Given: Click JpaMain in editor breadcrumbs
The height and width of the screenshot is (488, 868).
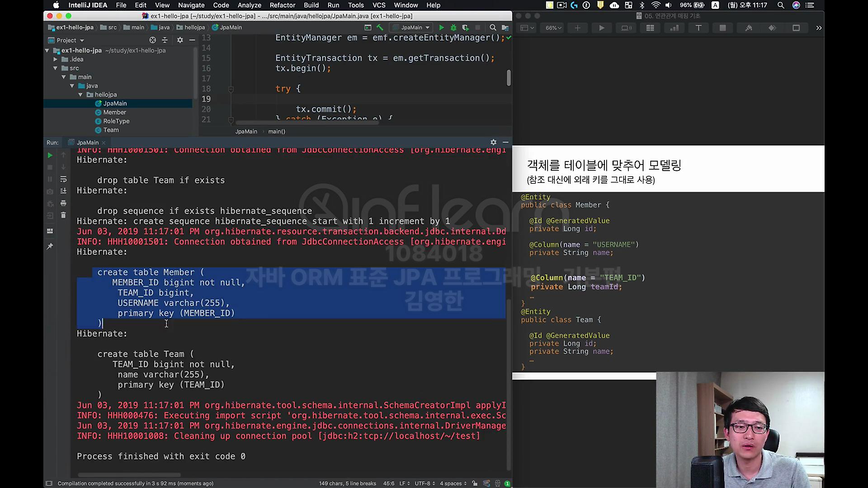Looking at the screenshot, I should pyautogui.click(x=246, y=131).
